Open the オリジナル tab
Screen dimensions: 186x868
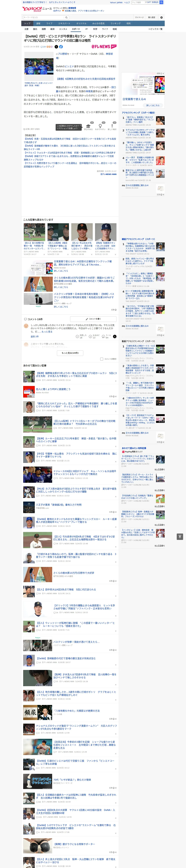pyautogui.click(x=81, y=24)
